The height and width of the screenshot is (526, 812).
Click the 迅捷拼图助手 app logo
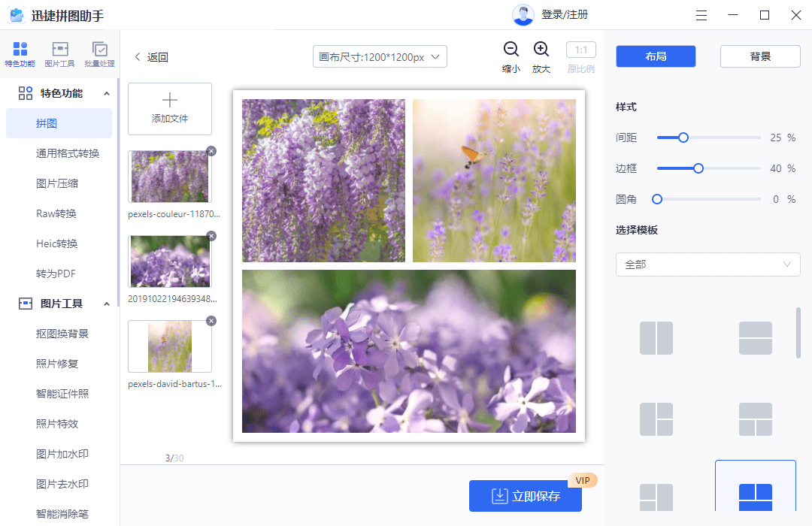click(17, 16)
